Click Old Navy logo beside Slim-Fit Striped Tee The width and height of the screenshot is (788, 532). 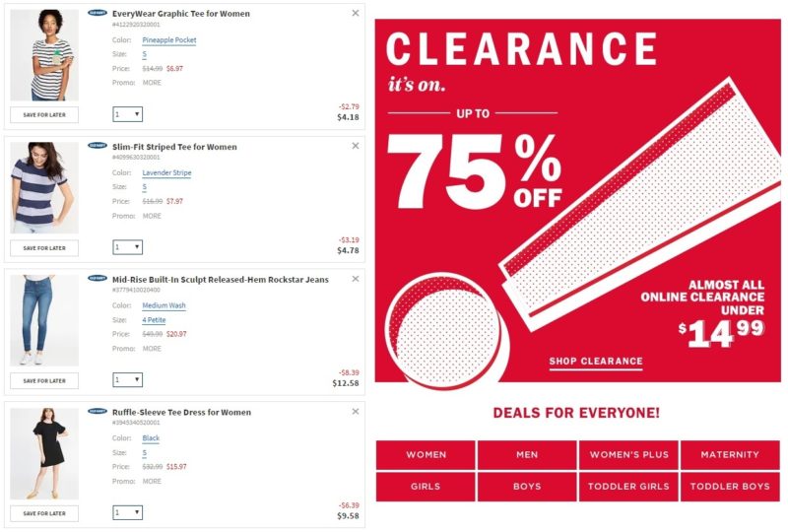(x=98, y=146)
